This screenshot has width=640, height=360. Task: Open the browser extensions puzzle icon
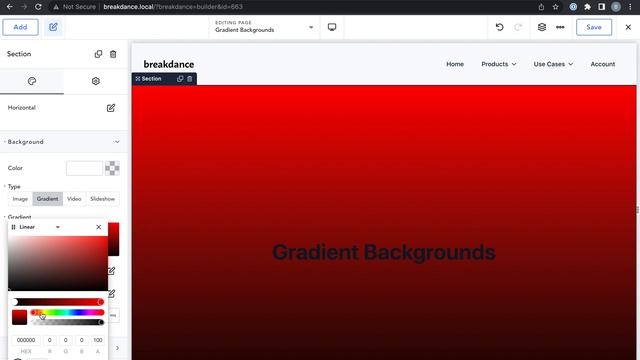[x=587, y=7]
